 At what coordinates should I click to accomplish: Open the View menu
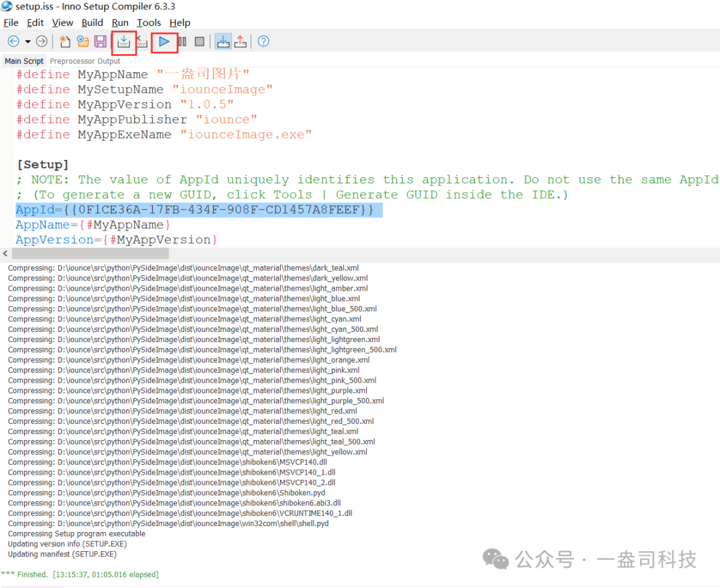[63, 23]
